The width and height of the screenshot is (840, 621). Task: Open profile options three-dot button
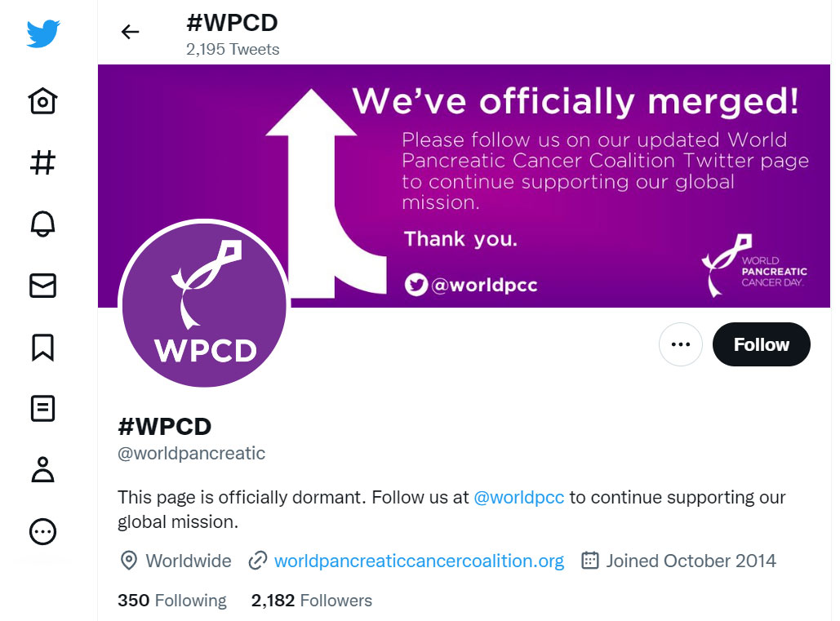[x=680, y=344]
